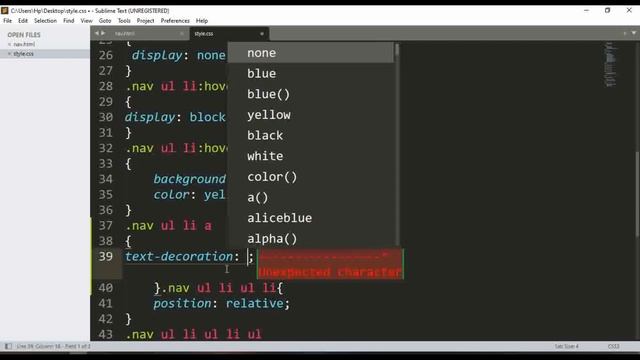The width and height of the screenshot is (640, 360).
Task: Click the OPEN FILES sidebar heading
Action: point(24,35)
